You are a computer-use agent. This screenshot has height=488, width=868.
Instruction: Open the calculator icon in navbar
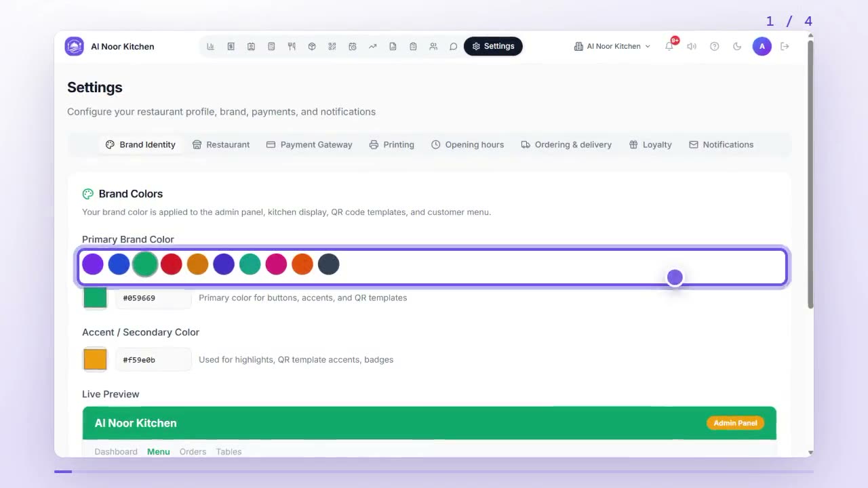coord(271,47)
